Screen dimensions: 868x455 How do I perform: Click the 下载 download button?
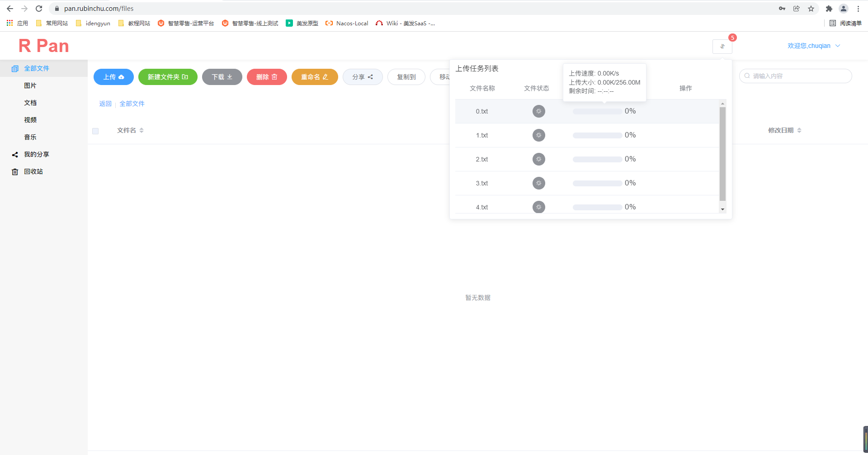click(222, 77)
